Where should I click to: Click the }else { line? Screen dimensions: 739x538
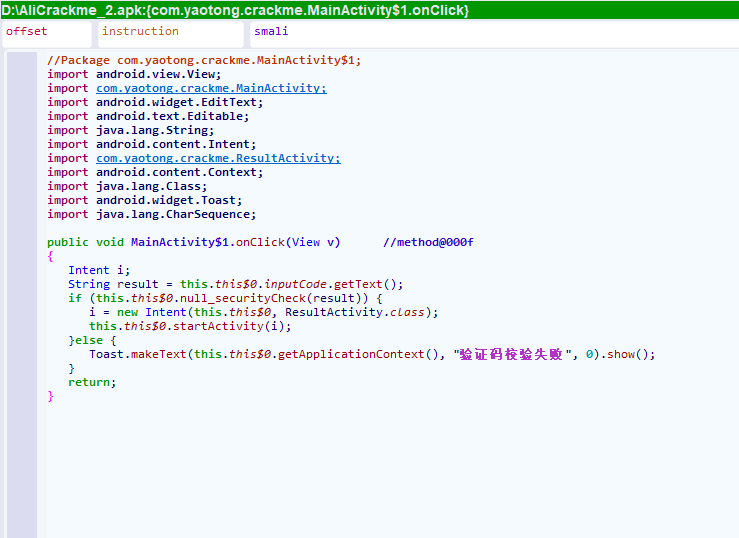92,340
